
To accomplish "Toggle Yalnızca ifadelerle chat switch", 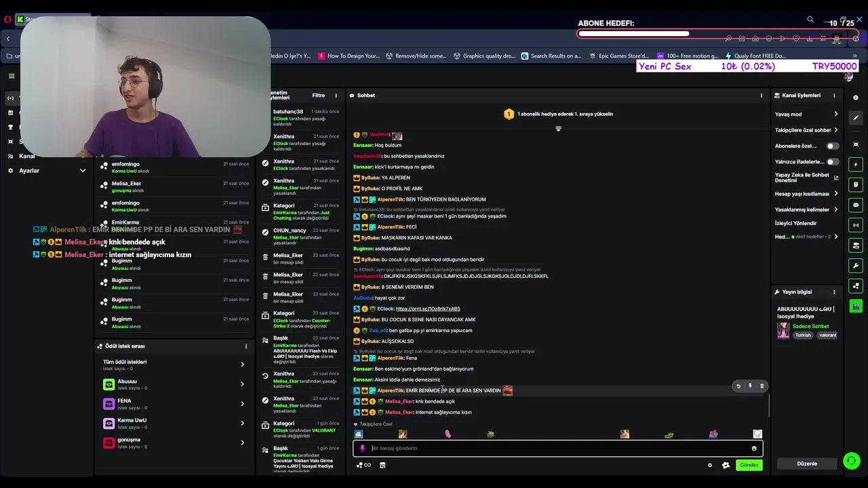I will pos(832,162).
